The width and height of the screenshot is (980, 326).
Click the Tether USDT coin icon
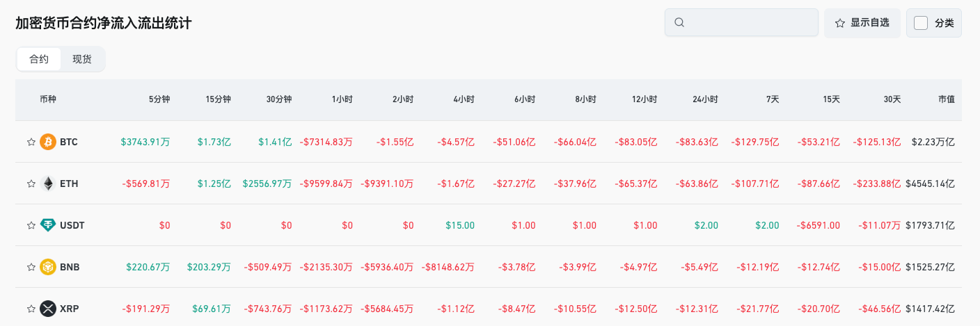click(48, 225)
